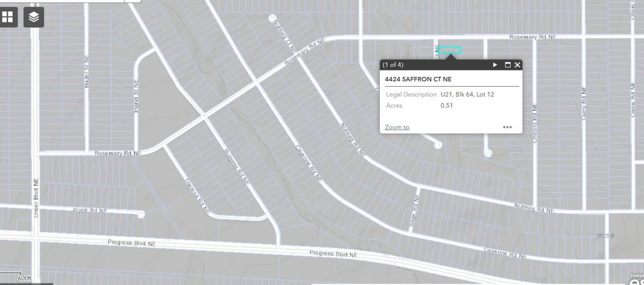
Task: Select the legal description value U21, Blk 64
Action: click(x=467, y=94)
